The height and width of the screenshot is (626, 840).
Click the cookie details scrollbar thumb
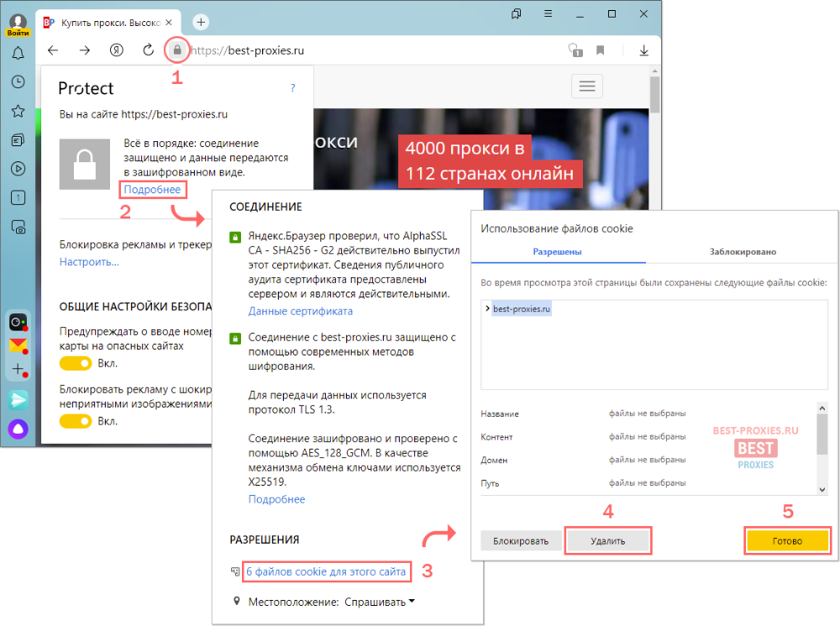[822, 434]
